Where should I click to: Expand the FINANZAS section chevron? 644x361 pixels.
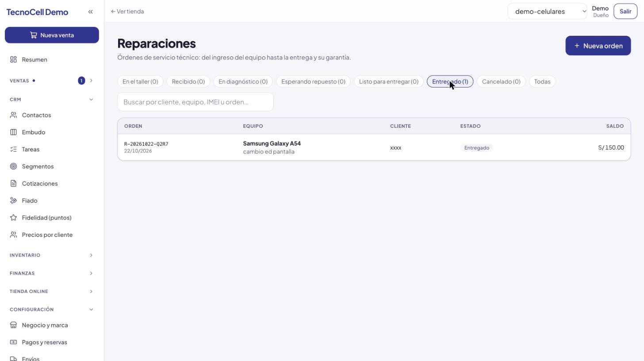click(91, 274)
